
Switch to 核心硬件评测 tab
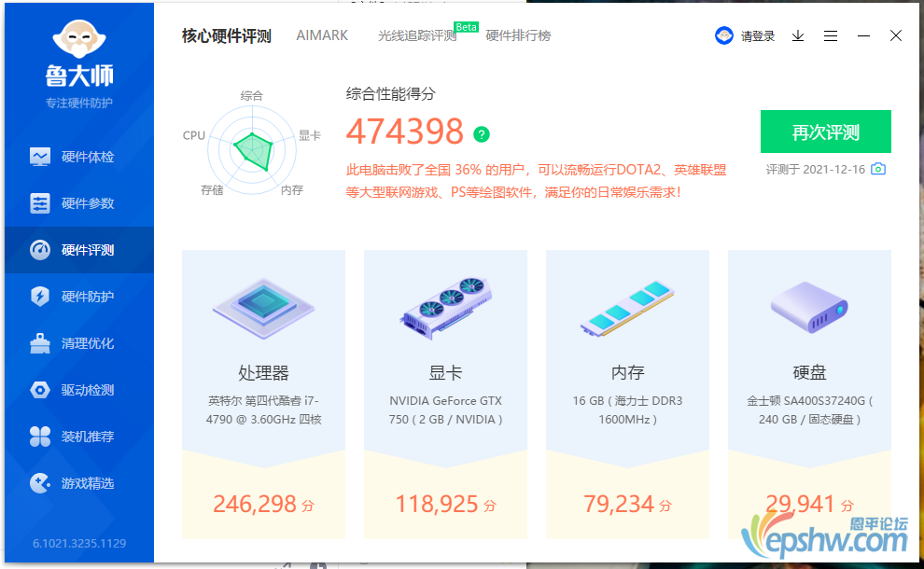[x=226, y=36]
